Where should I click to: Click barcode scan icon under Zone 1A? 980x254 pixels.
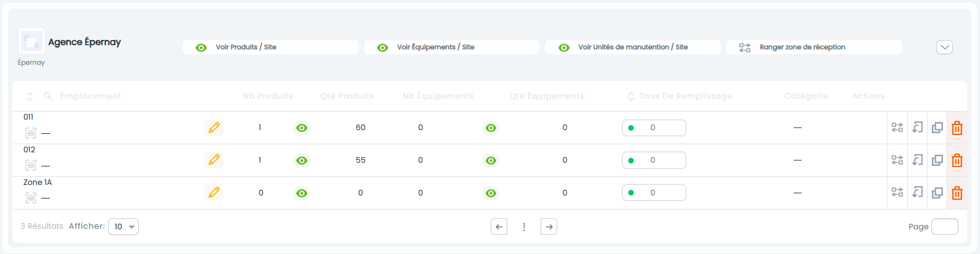(31, 198)
